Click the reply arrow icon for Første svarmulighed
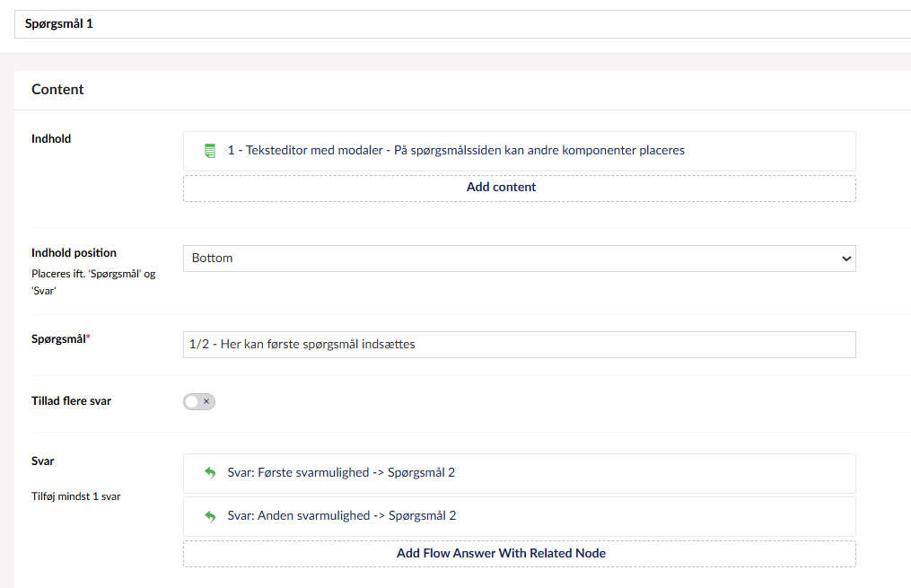911x588 pixels. click(x=210, y=473)
